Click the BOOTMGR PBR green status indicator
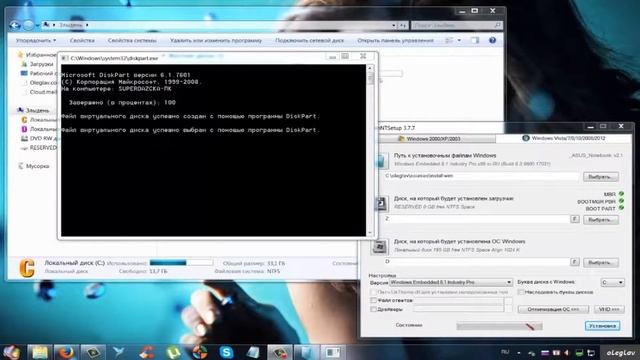The image size is (640, 360). click(x=621, y=201)
